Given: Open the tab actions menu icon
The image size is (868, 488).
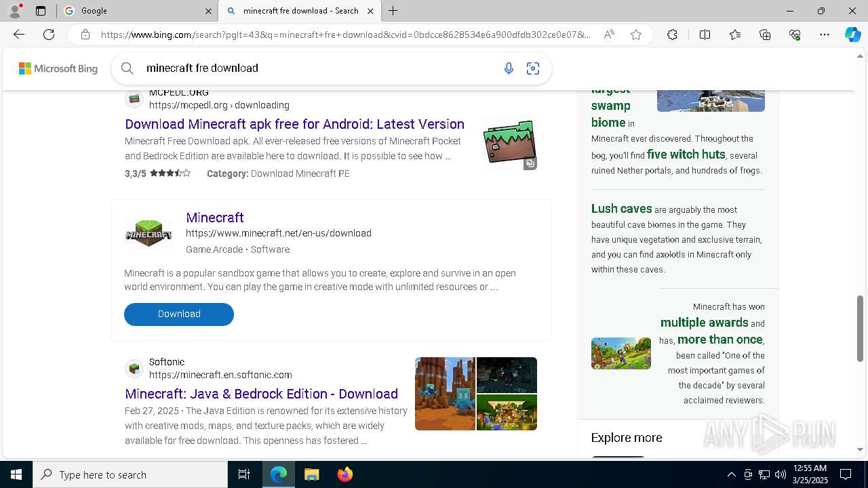Looking at the screenshot, I should [x=41, y=11].
